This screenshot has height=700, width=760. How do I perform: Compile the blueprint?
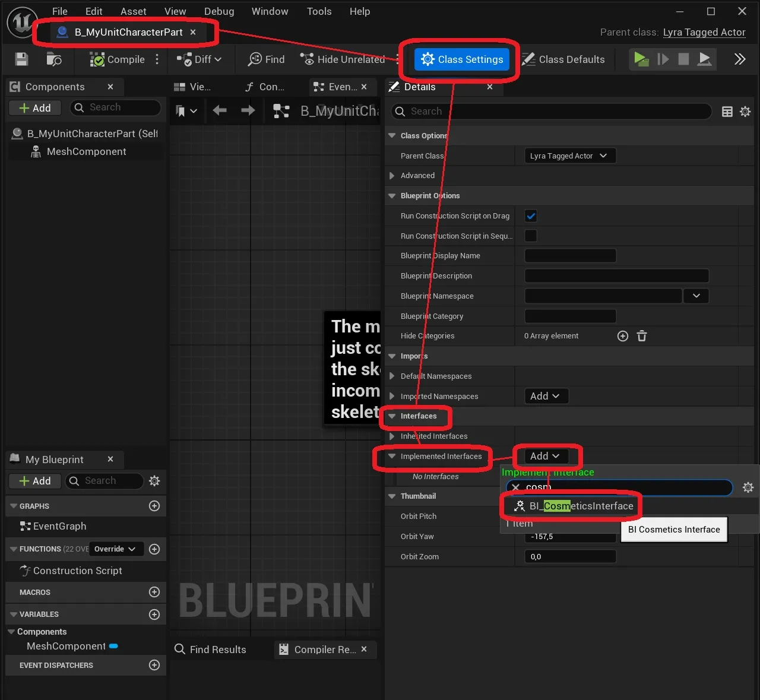[x=117, y=59]
